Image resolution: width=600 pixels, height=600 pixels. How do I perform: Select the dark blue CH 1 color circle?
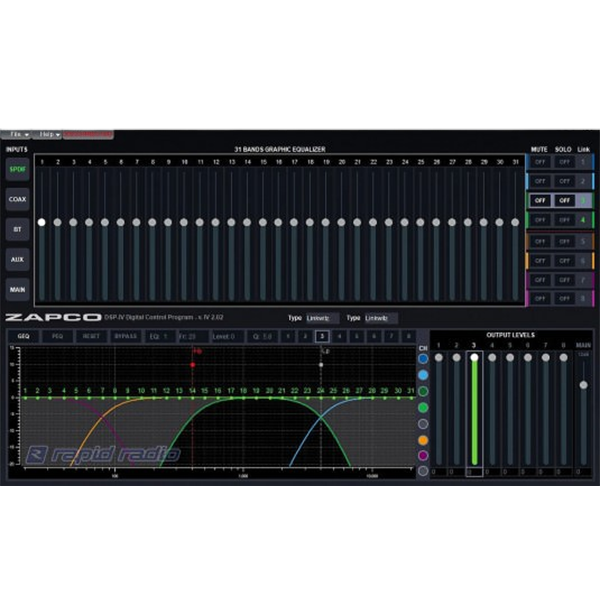pyautogui.click(x=423, y=359)
